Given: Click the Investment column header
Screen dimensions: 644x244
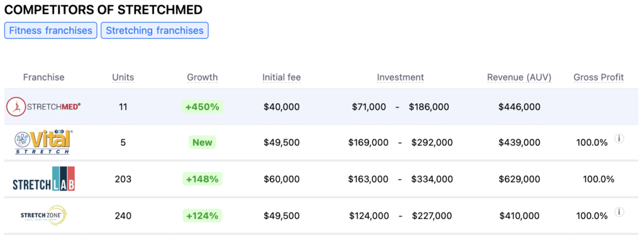Looking at the screenshot, I should click(401, 77).
